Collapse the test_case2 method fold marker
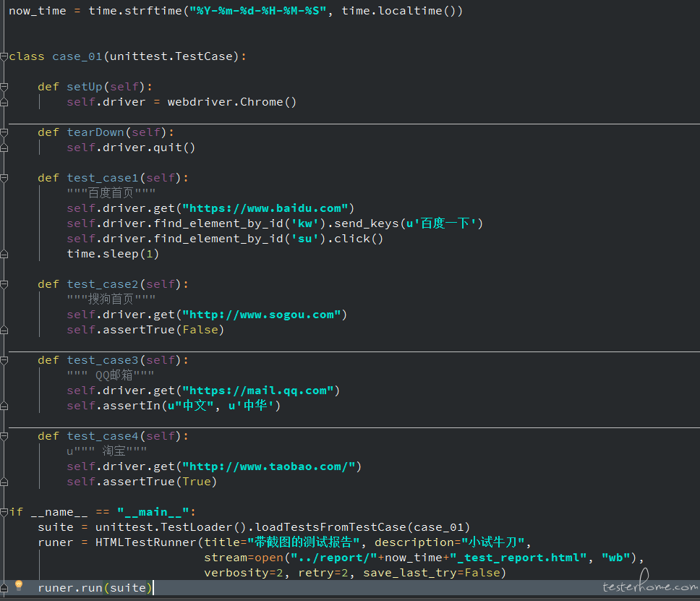Image resolution: width=700 pixels, height=601 pixels. (x=4, y=284)
